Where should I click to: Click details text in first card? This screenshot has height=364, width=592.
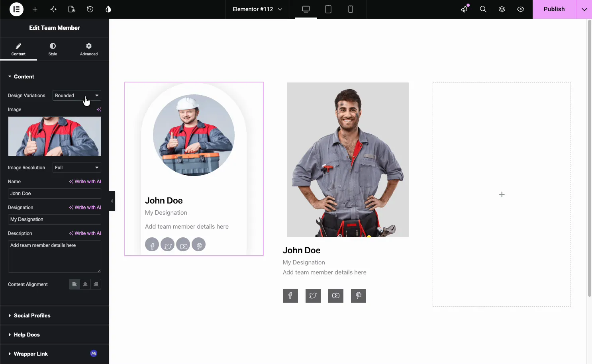click(x=187, y=227)
